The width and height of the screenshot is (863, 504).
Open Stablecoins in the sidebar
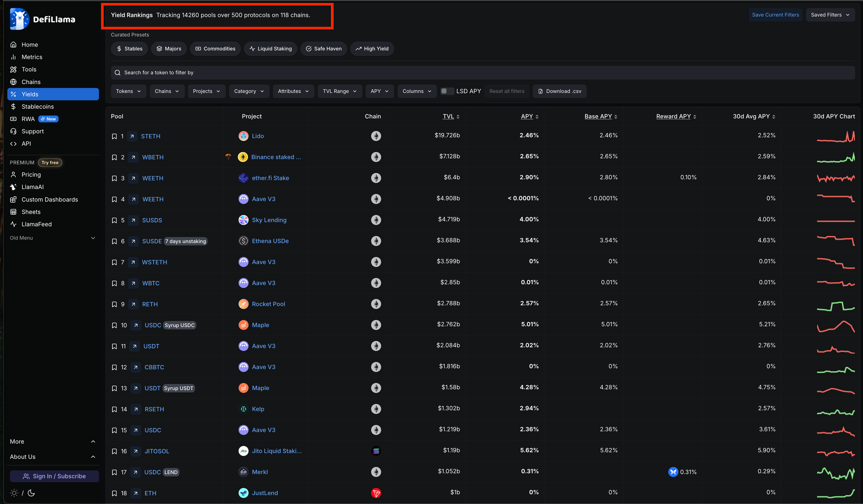click(x=38, y=107)
